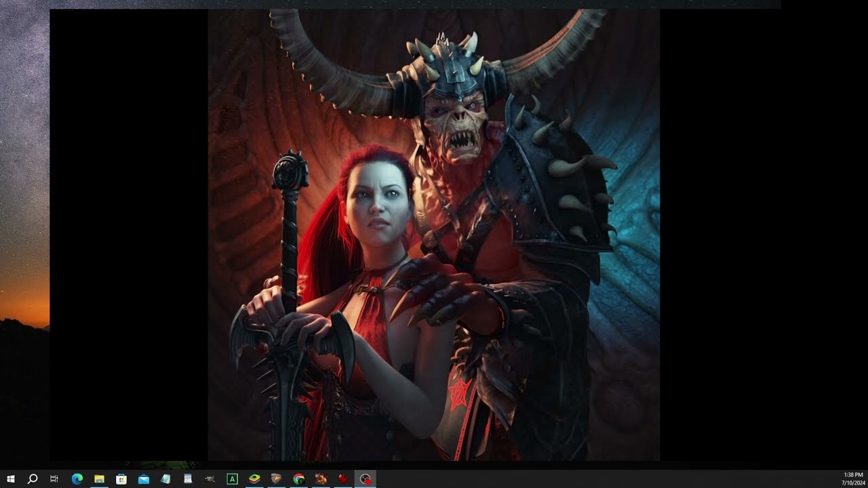
Task: Open Google Chrome from the taskbar
Action: coord(298,479)
